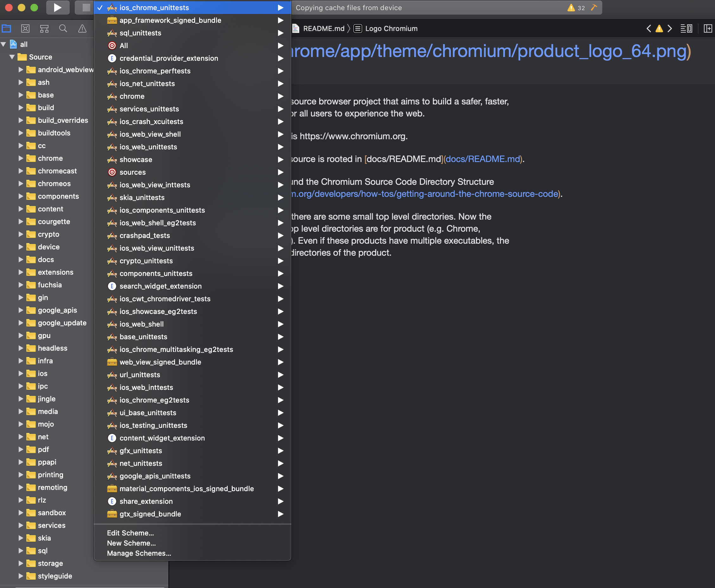Screen dimensions: 715x588
Task: Expand the chrome folder in navigator
Action: (21, 158)
